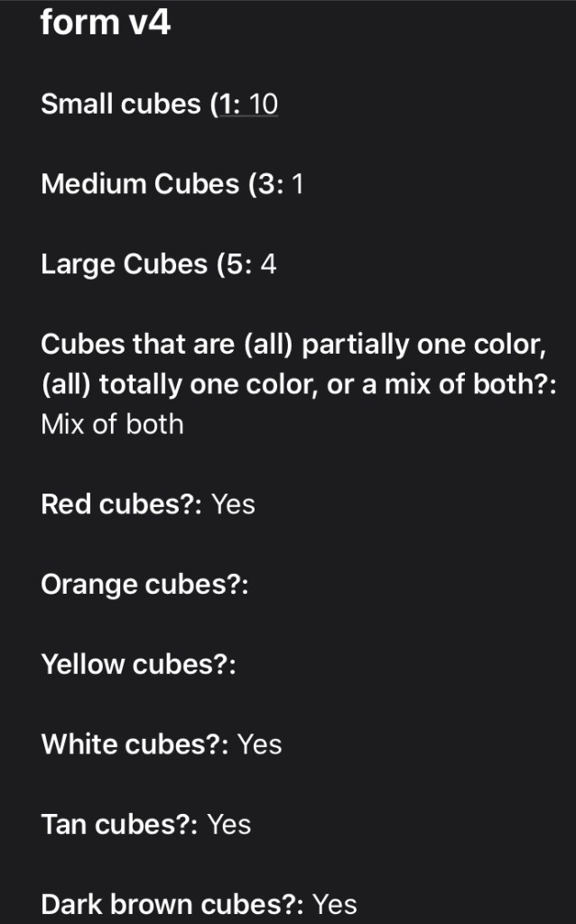Click the word "Yellow" in Yellow cubes

coord(83,664)
